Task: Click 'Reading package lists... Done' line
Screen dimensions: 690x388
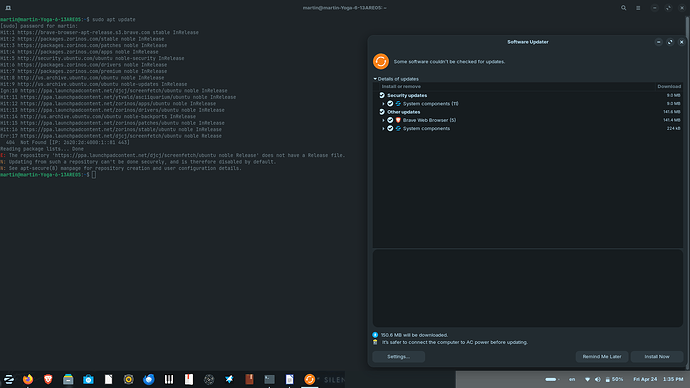Action: [x=42, y=149]
